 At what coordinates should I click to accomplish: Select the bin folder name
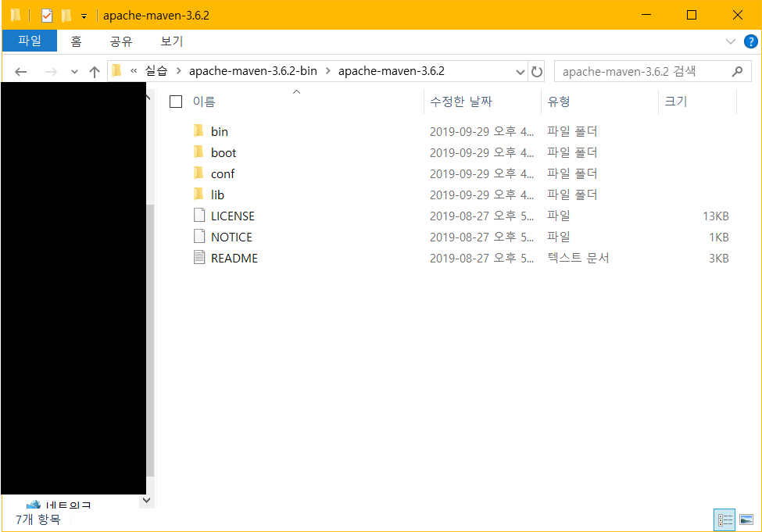pyautogui.click(x=219, y=132)
